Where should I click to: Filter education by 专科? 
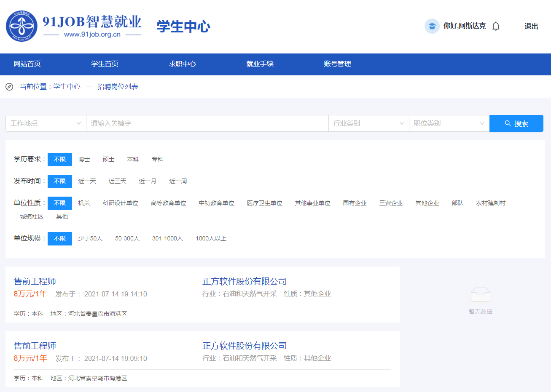(157, 160)
